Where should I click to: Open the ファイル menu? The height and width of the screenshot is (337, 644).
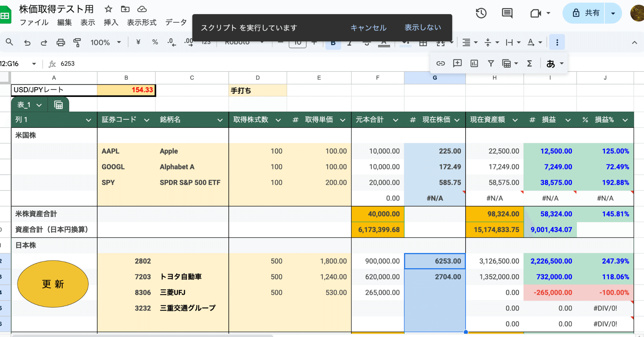(34, 22)
